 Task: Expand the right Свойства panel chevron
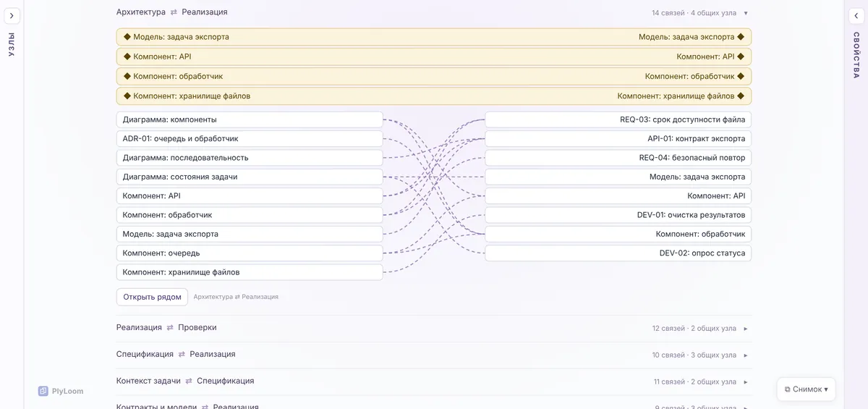click(856, 16)
